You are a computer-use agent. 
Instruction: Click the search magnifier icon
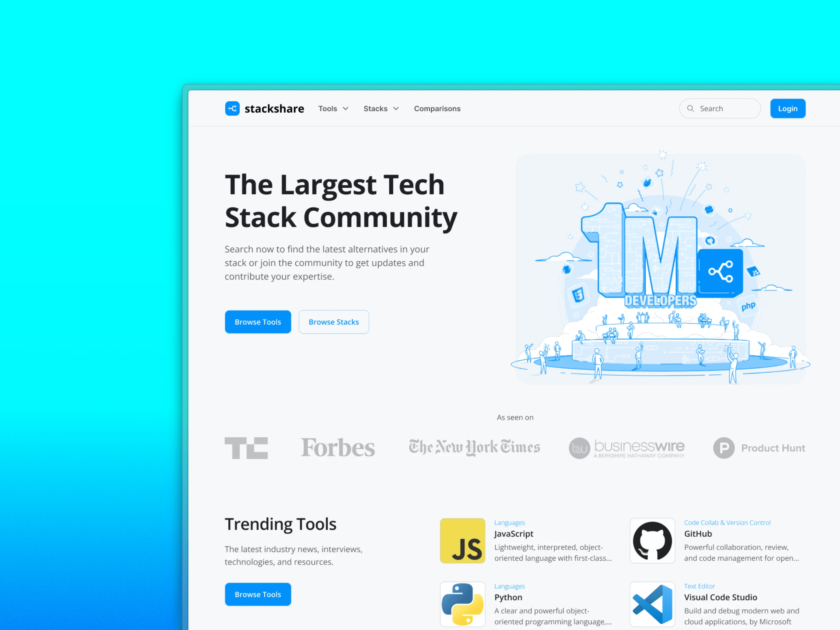point(691,109)
